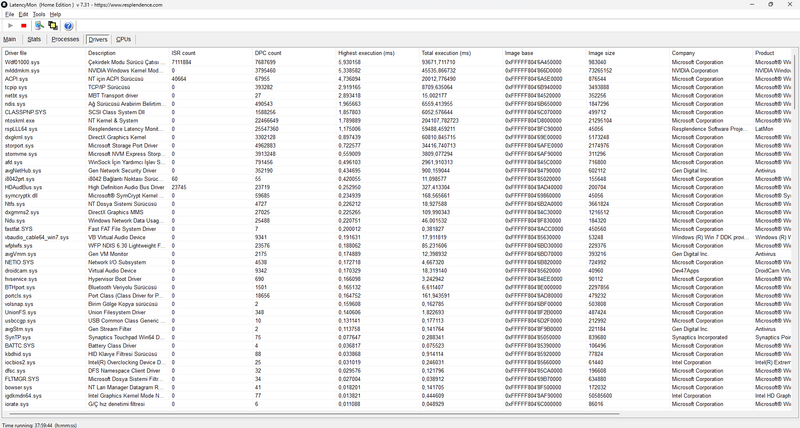This screenshot has width=800, height=428.
Task: Select the HDAudBus.sys driver row
Action: point(397,187)
